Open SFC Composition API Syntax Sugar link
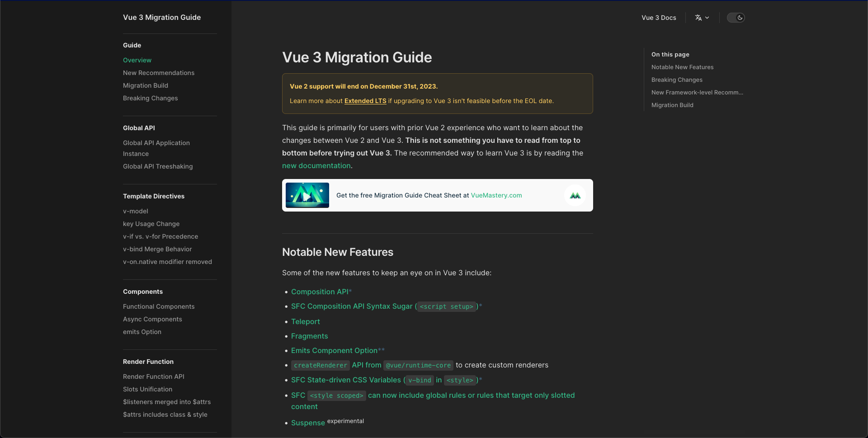This screenshot has height=438, width=868. (x=385, y=306)
